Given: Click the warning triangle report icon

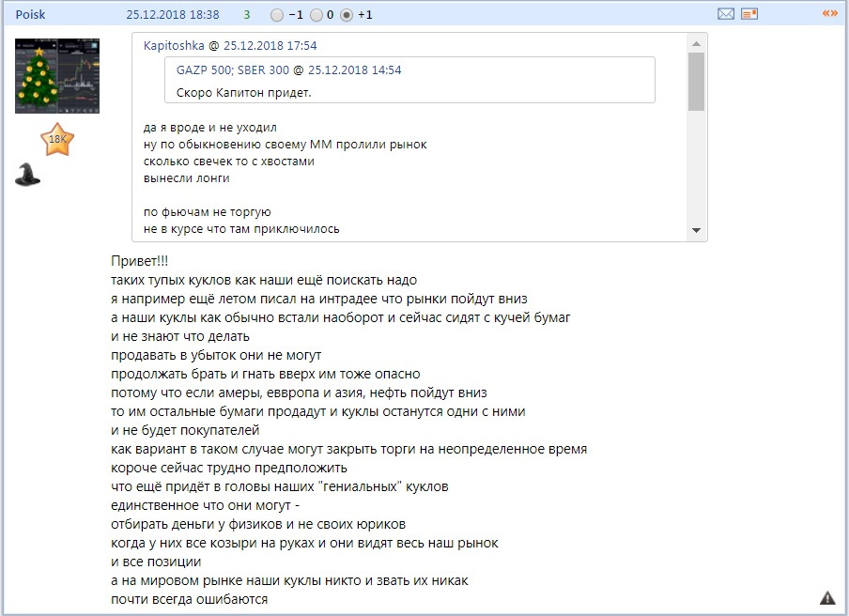Looking at the screenshot, I should [x=827, y=597].
